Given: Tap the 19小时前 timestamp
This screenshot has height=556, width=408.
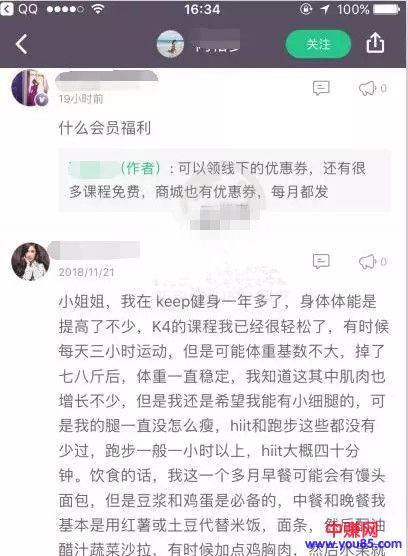Looking at the screenshot, I should pos(81,99).
